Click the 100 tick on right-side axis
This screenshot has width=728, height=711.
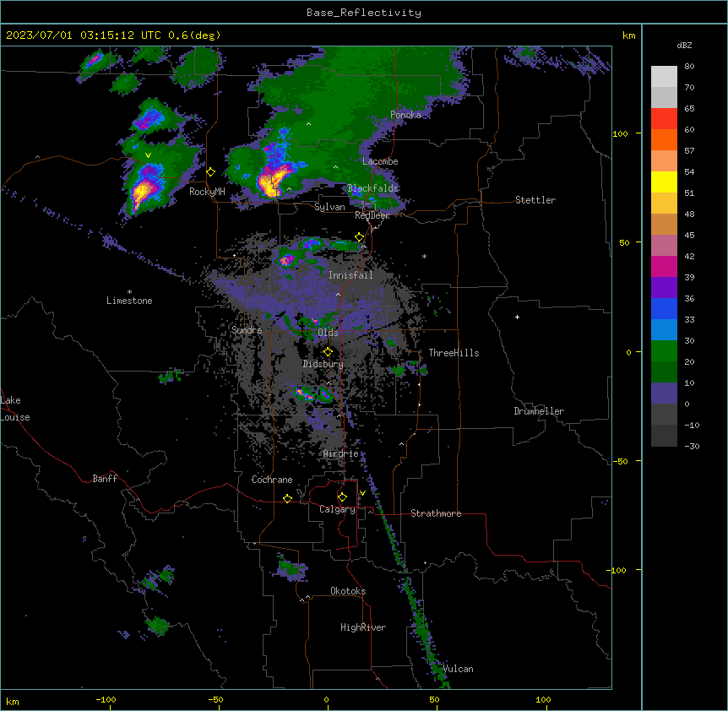tap(620, 133)
